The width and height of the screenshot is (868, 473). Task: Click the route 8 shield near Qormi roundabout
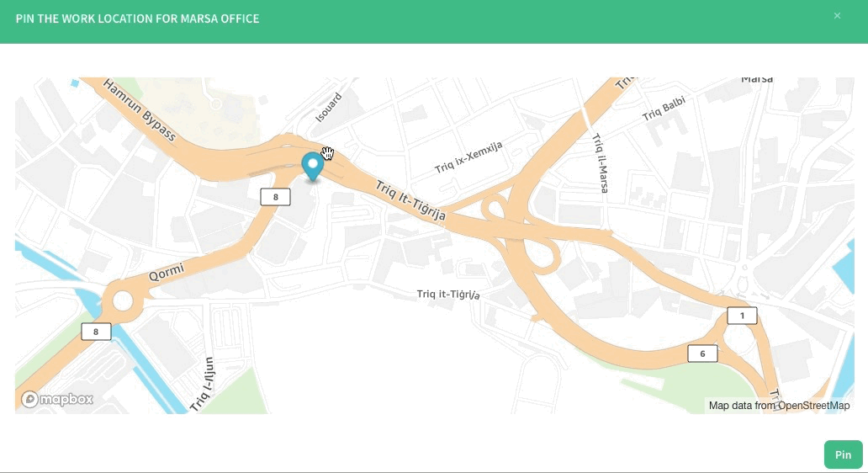coord(96,332)
